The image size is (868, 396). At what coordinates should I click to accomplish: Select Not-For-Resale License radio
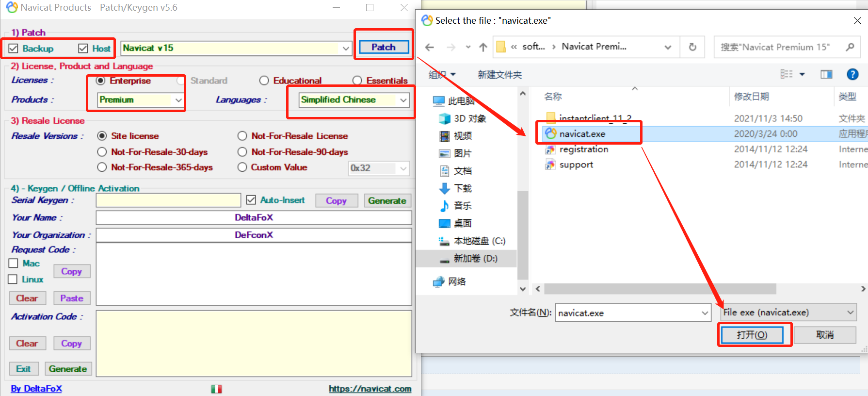tap(242, 136)
